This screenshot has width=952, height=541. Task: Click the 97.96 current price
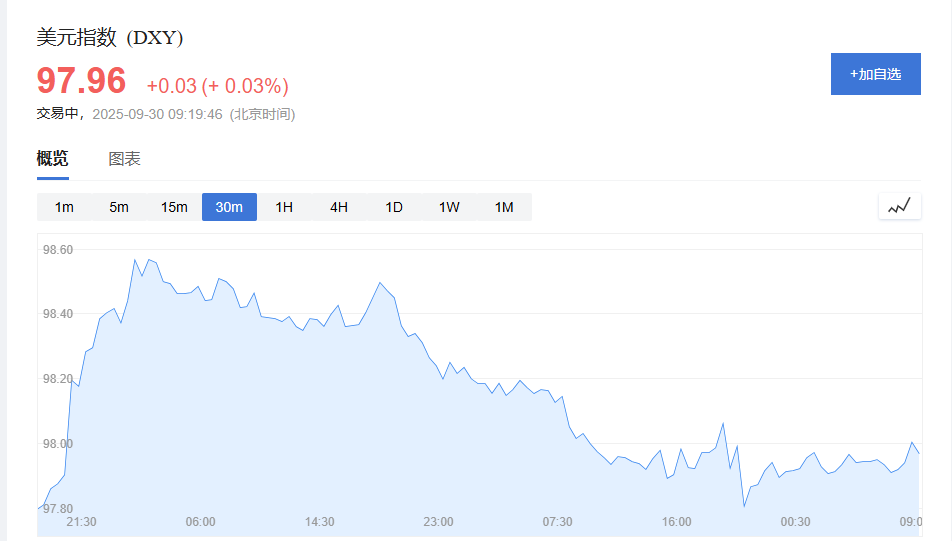click(82, 81)
